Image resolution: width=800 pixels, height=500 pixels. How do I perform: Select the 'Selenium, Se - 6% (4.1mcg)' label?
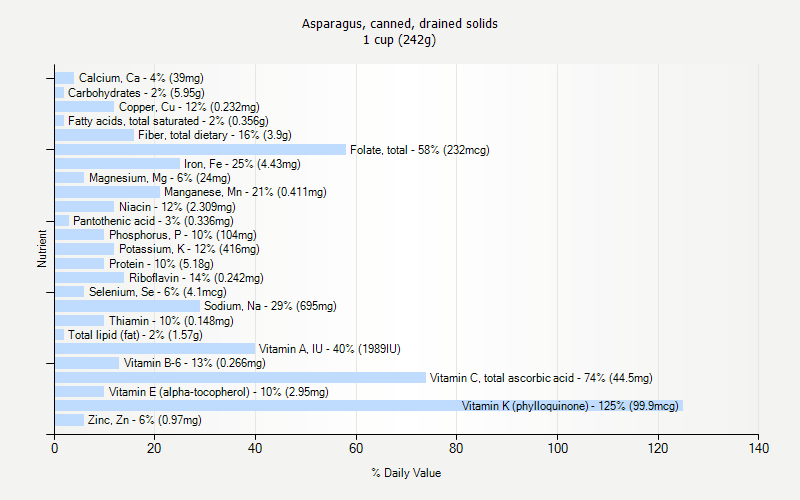click(158, 292)
